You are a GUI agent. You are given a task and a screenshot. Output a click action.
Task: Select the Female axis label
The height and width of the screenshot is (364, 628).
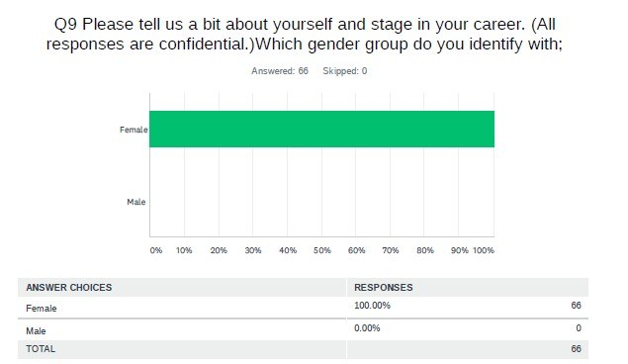tap(134, 130)
